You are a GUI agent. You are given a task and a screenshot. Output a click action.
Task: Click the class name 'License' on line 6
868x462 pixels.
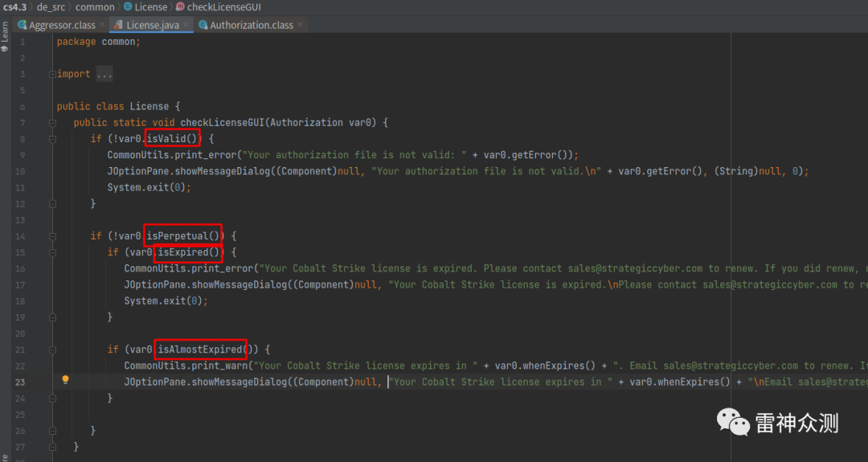(149, 106)
